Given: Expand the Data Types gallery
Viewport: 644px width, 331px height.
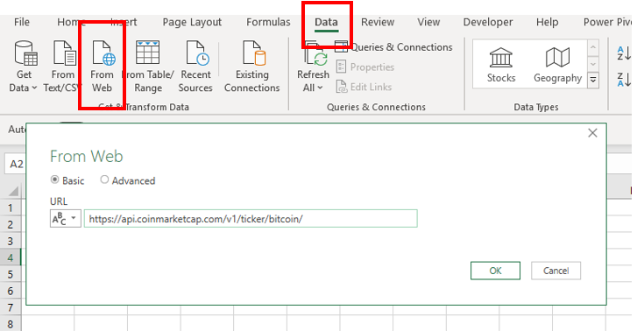Looking at the screenshot, I should coord(592,80).
